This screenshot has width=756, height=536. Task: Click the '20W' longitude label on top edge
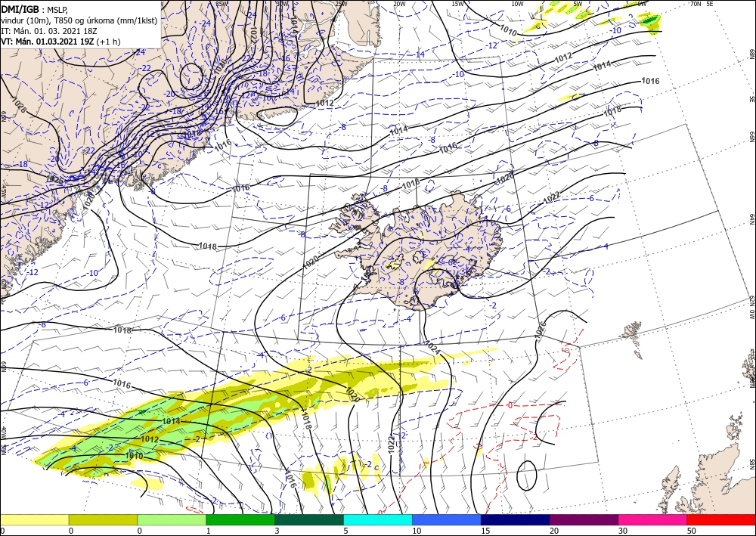[398, 4]
